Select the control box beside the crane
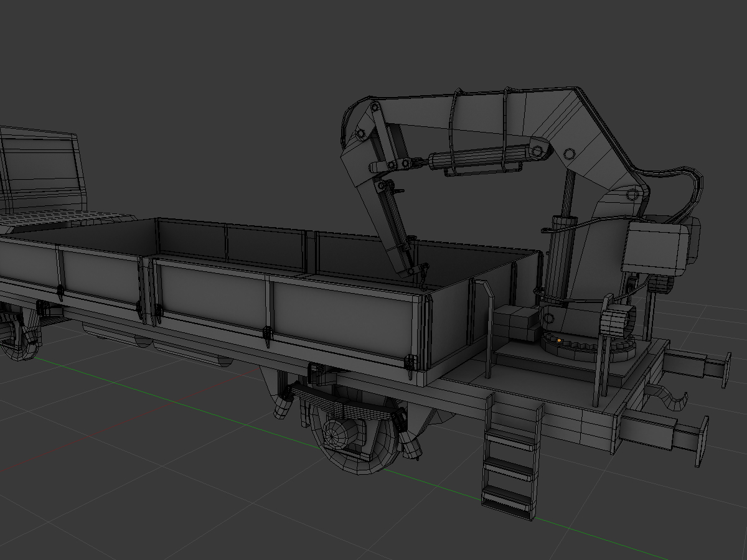This screenshot has height=560, width=747. [654, 249]
